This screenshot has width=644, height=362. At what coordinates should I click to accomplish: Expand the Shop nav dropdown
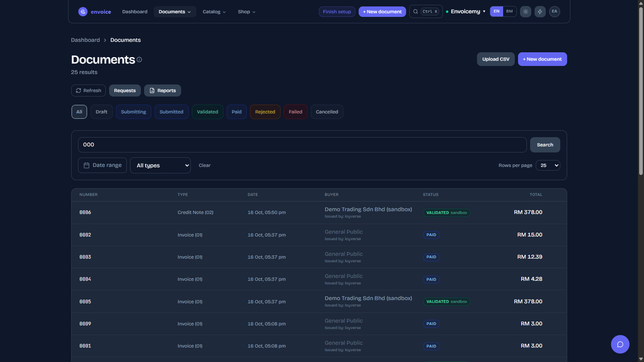point(247,12)
